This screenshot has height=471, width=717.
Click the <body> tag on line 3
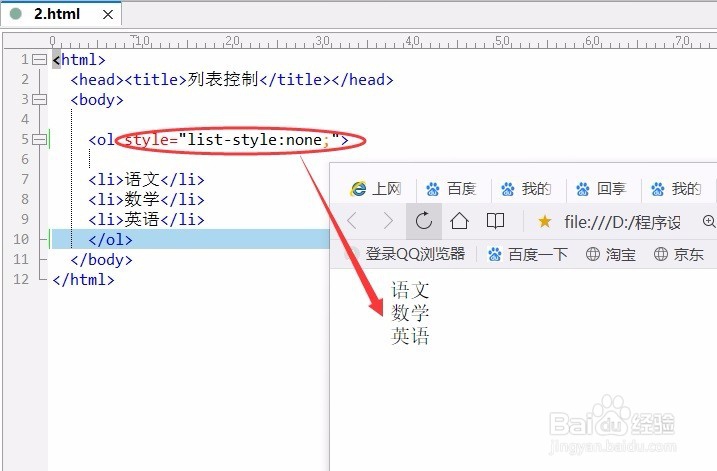(97, 100)
